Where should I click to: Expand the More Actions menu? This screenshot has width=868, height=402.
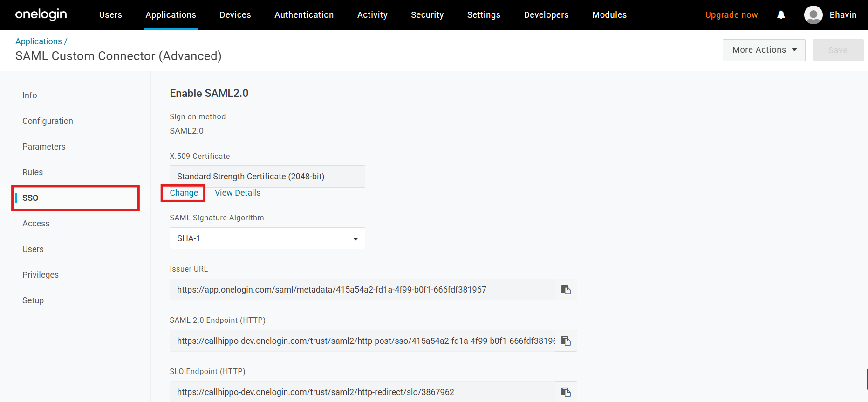[764, 50]
